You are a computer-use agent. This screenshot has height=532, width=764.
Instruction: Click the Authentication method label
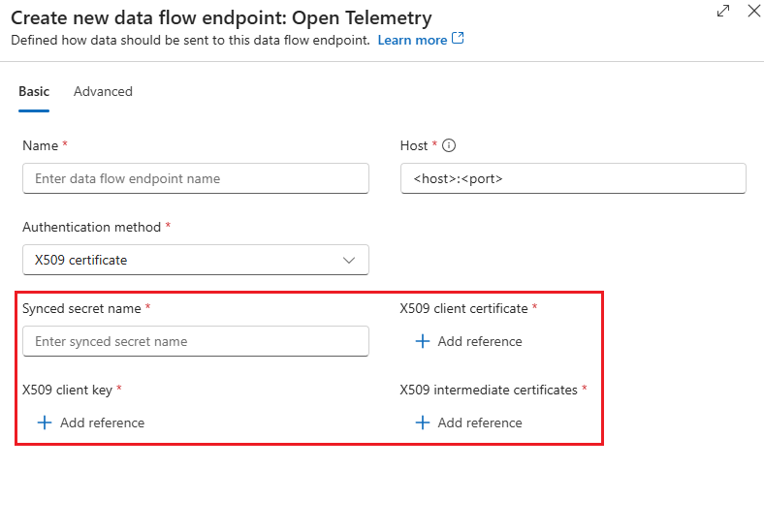pyautogui.click(x=91, y=227)
